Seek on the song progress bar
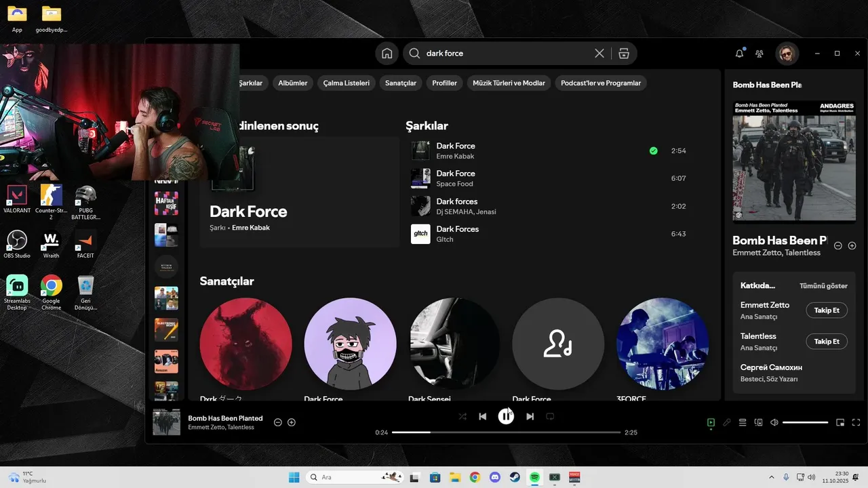Image resolution: width=868 pixels, height=488 pixels. tap(507, 432)
